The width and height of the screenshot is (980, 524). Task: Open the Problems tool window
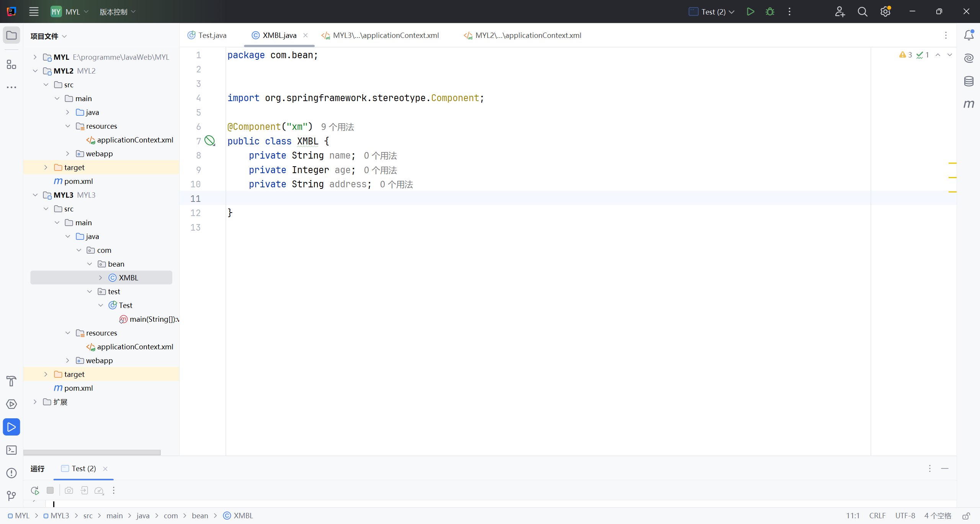[11, 473]
